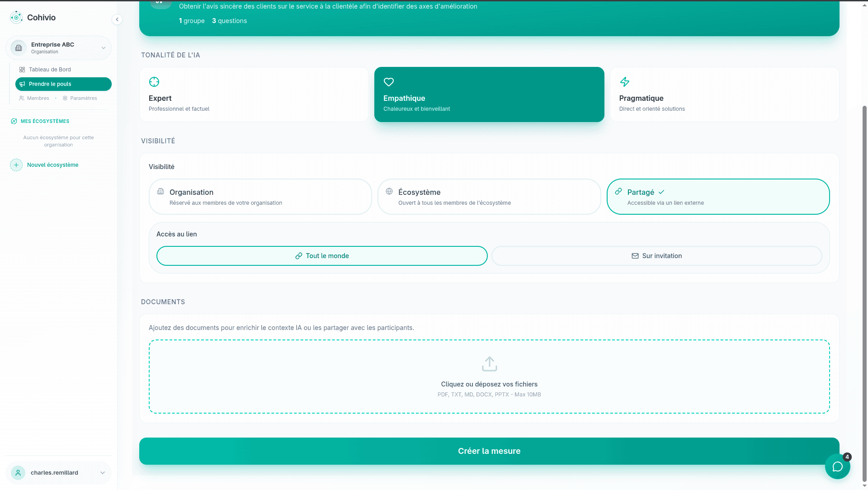868x490 pixels.
Task: Collapse the sidebar with the chevron
Action: (x=117, y=20)
